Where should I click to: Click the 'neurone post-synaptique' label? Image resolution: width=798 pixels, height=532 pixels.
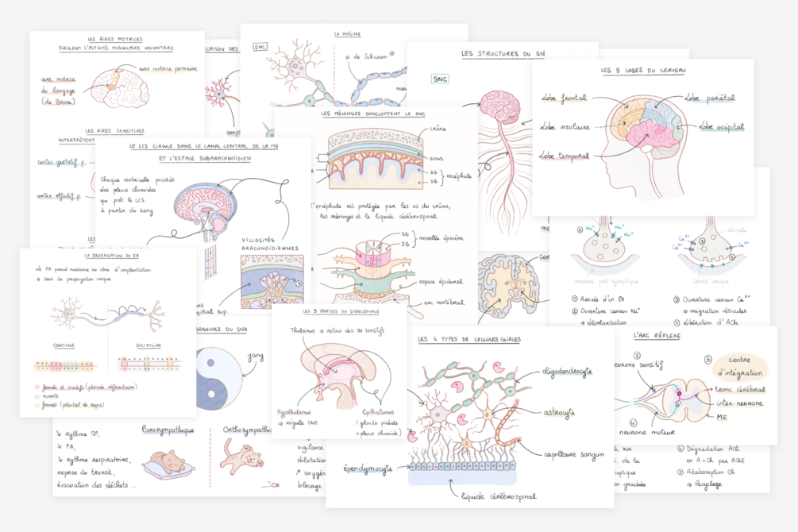pyautogui.click(x=606, y=281)
